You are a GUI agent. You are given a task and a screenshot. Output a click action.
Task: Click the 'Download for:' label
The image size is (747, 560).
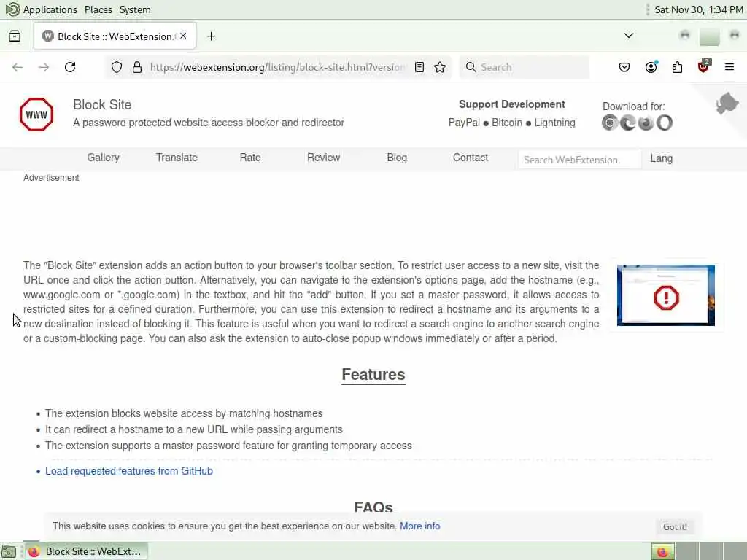click(634, 106)
